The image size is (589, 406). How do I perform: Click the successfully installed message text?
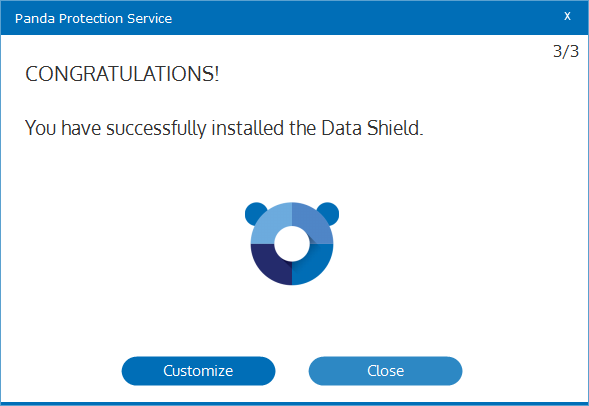tap(224, 128)
